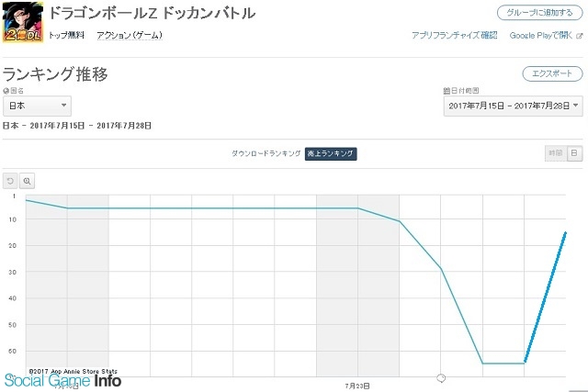Click the エクスポート export button

pos(552,73)
